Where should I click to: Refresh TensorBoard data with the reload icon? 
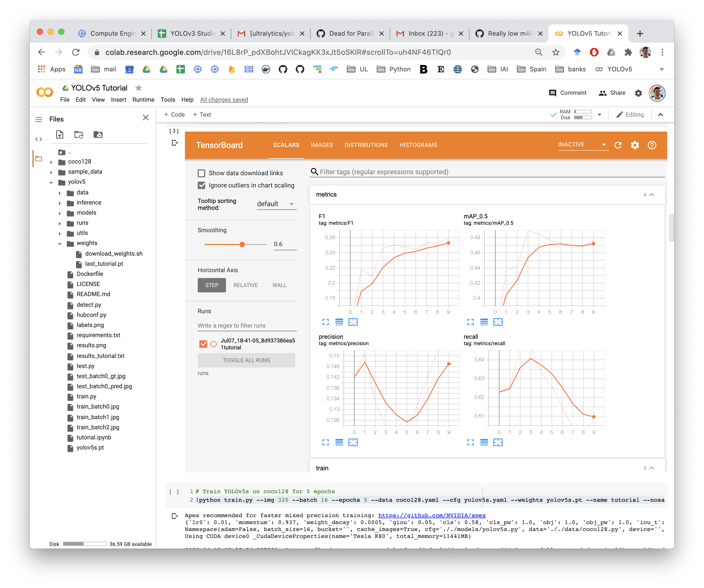tap(618, 145)
